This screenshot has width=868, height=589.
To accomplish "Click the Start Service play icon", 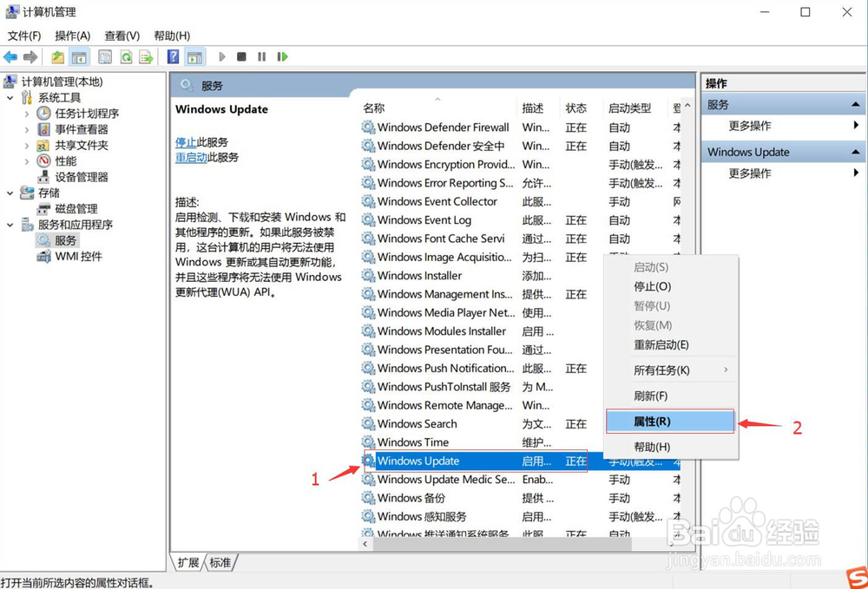I will 222,56.
